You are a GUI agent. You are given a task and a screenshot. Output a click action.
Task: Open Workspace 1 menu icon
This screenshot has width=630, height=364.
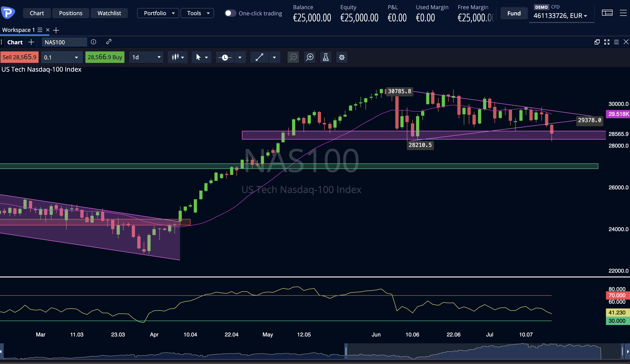pos(40,30)
